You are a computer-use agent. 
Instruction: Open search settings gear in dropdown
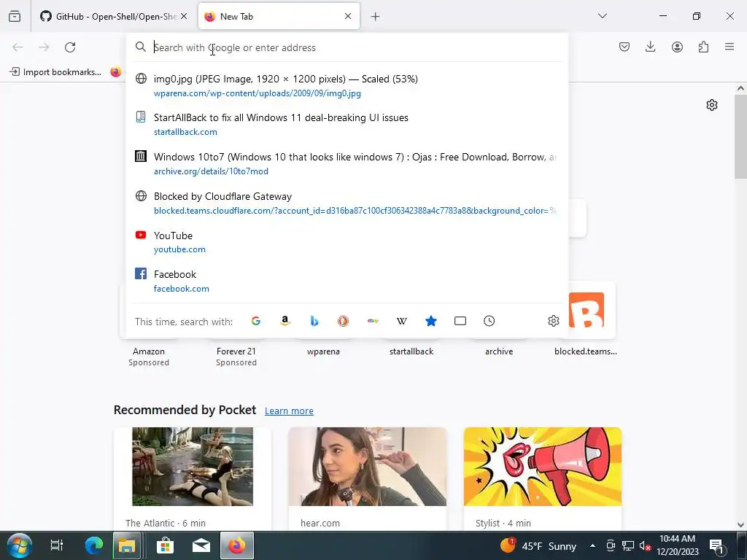coord(553,321)
